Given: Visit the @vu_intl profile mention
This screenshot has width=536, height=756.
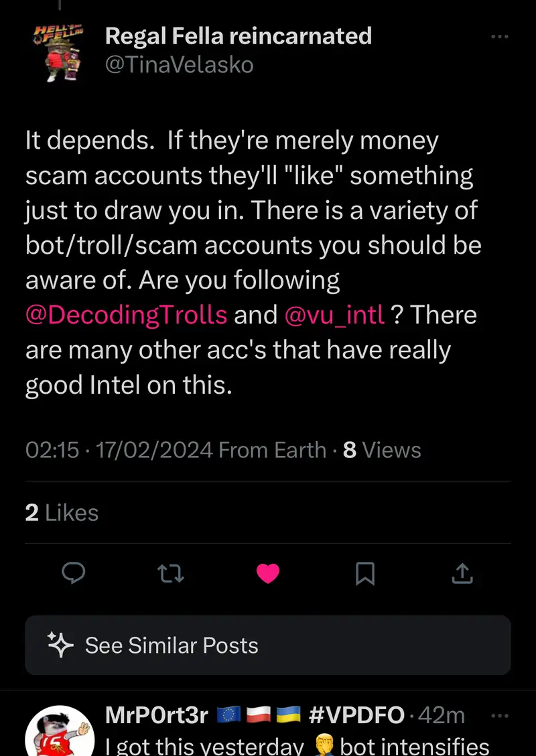Looking at the screenshot, I should (334, 315).
